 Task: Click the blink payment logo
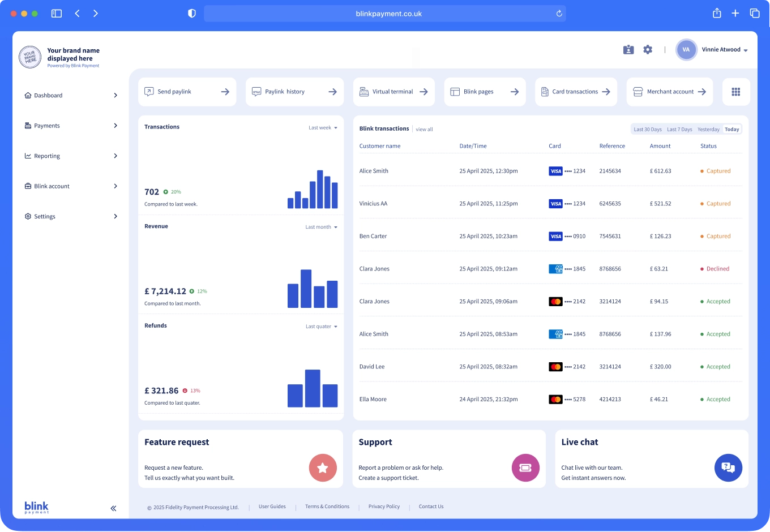click(x=37, y=507)
